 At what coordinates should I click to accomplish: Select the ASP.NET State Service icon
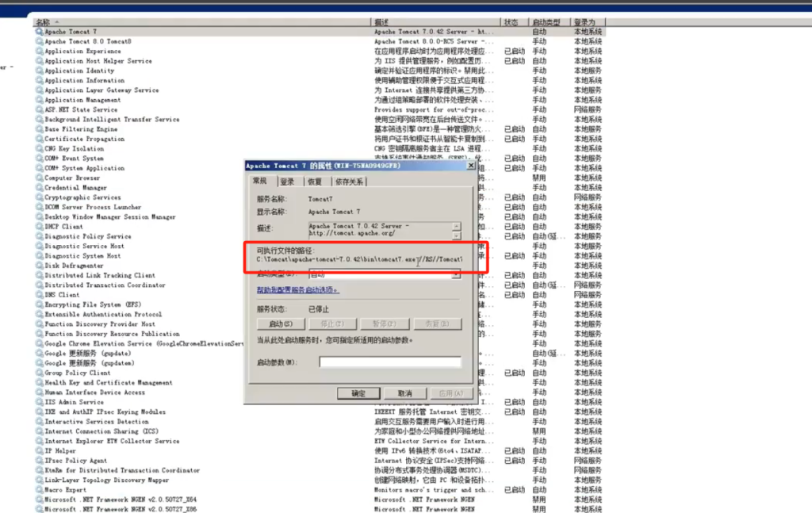coord(40,109)
